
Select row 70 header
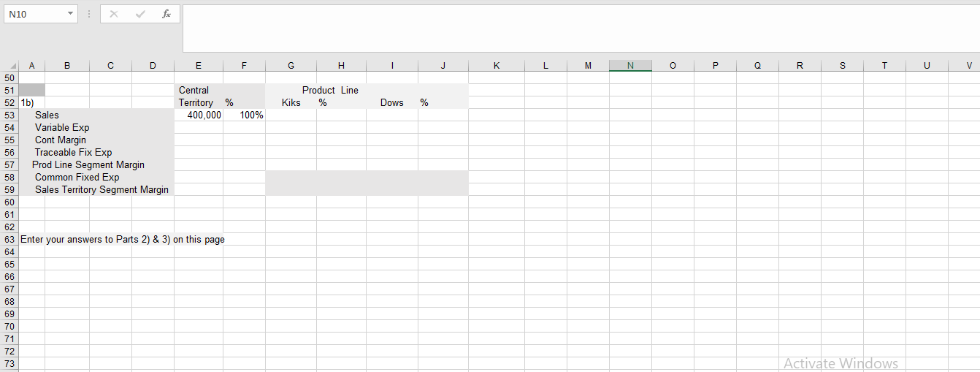9,327
